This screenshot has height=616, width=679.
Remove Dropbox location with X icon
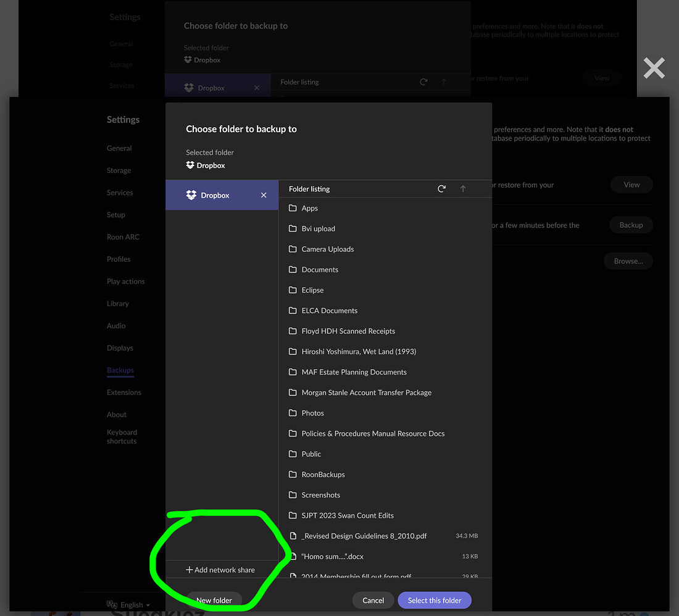point(264,195)
